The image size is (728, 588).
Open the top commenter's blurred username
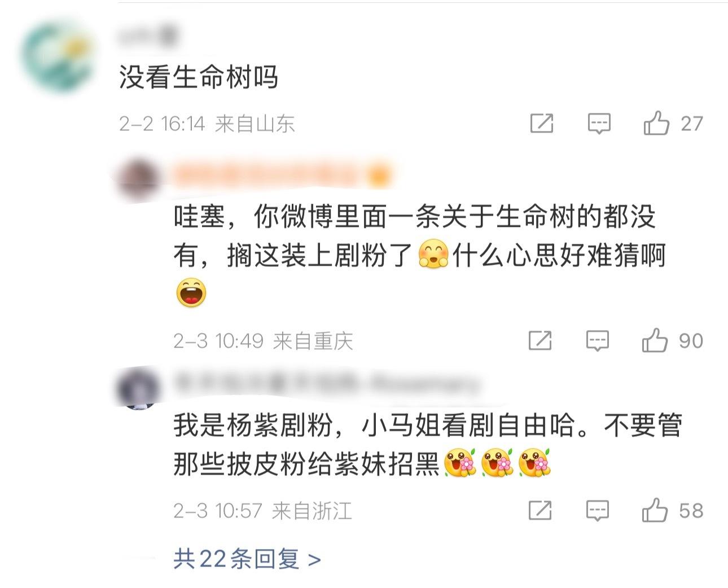tap(148, 37)
